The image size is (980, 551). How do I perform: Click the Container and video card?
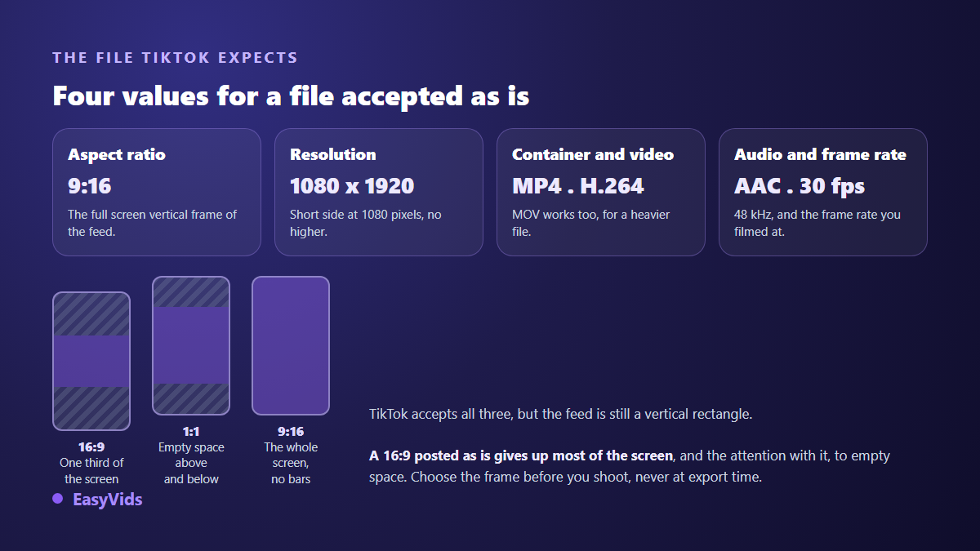pyautogui.click(x=601, y=192)
